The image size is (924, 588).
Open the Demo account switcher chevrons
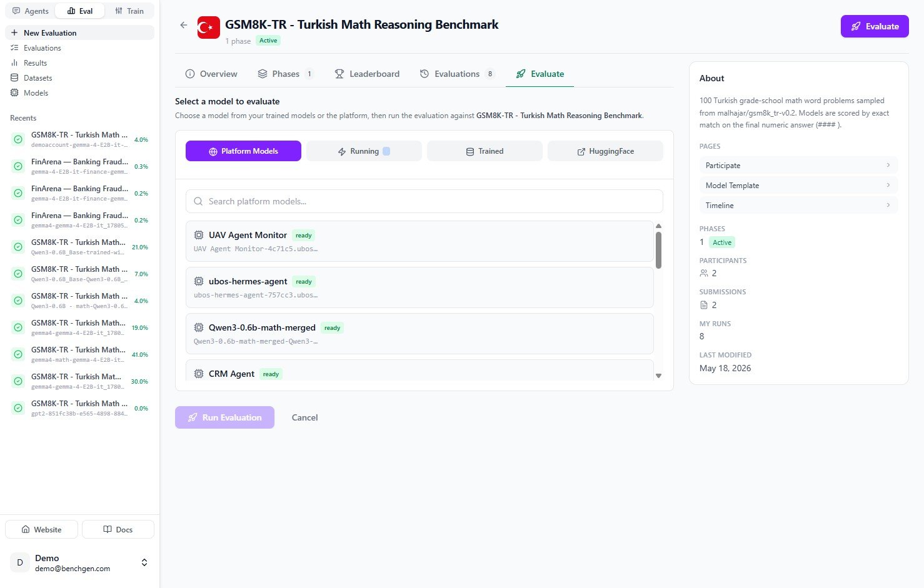coord(144,562)
